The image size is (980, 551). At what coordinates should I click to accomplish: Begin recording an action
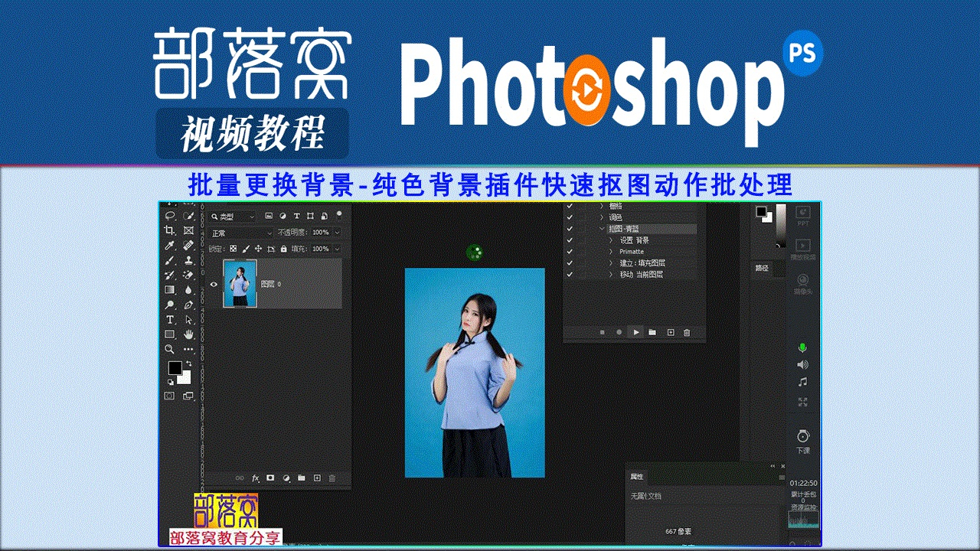[x=619, y=332]
